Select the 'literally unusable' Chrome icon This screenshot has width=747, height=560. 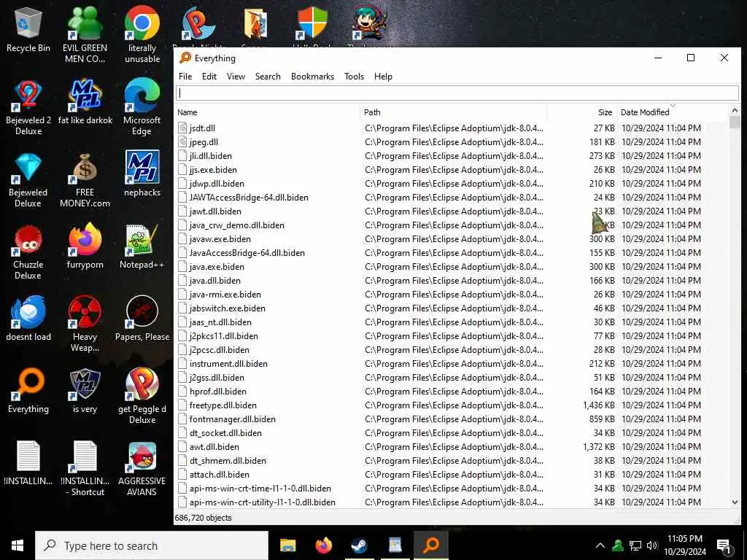(x=142, y=34)
